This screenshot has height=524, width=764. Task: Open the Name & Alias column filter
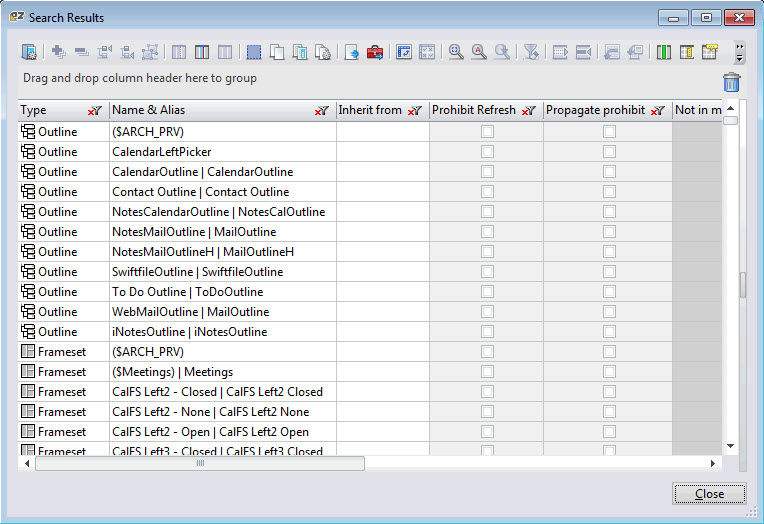pyautogui.click(x=322, y=111)
